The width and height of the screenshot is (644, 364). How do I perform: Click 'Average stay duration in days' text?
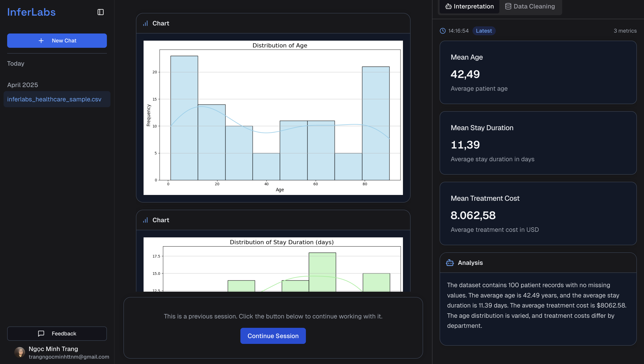[492, 159]
